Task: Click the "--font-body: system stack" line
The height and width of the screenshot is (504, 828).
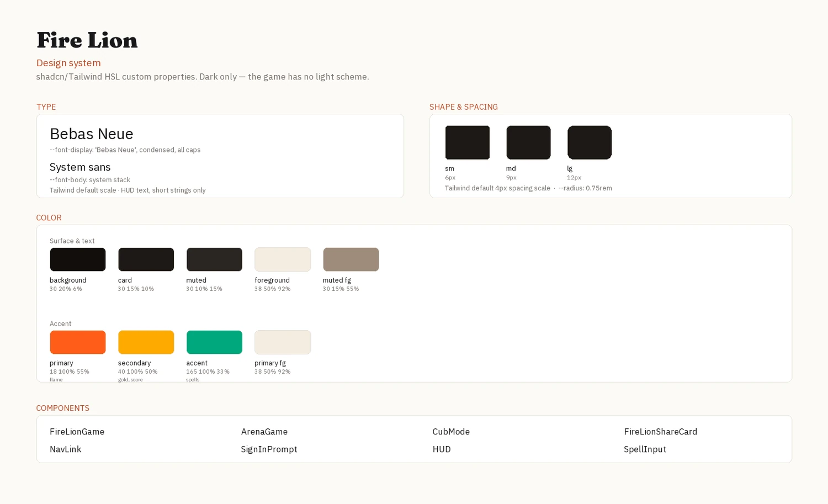Action: click(90, 180)
